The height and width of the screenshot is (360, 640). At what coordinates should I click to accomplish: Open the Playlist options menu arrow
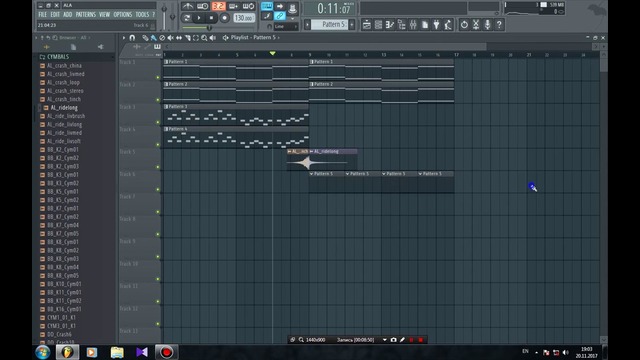tap(124, 38)
